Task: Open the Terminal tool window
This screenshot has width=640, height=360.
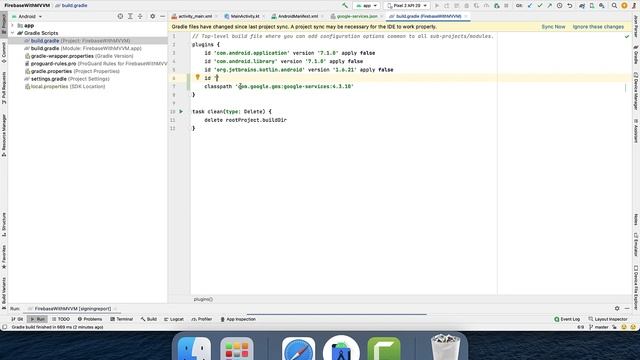Action: (121, 319)
